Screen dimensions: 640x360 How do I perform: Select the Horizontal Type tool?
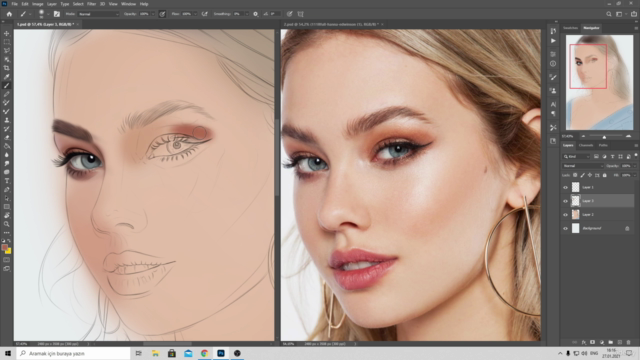7,180
